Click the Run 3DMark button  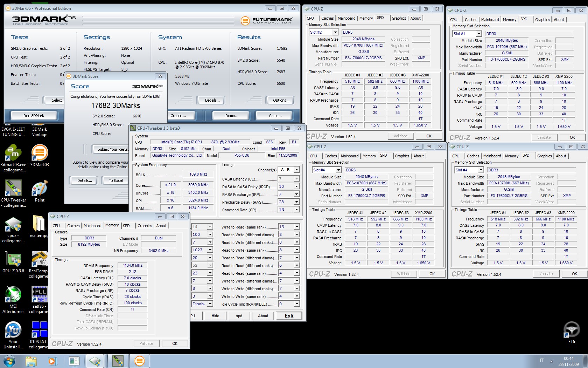tap(34, 116)
